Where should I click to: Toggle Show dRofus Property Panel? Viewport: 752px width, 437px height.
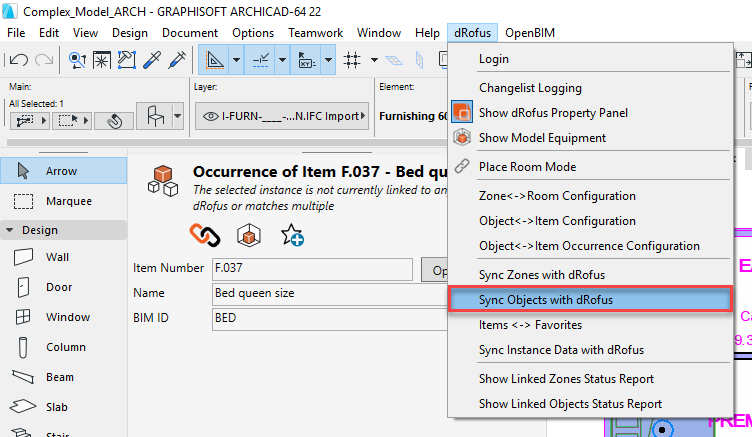[553, 113]
